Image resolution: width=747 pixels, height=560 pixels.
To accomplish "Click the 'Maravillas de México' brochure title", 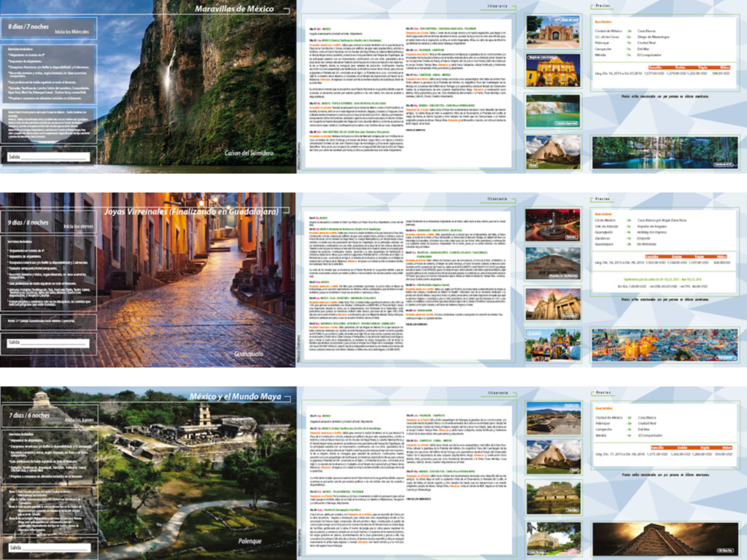I will pos(234,9).
